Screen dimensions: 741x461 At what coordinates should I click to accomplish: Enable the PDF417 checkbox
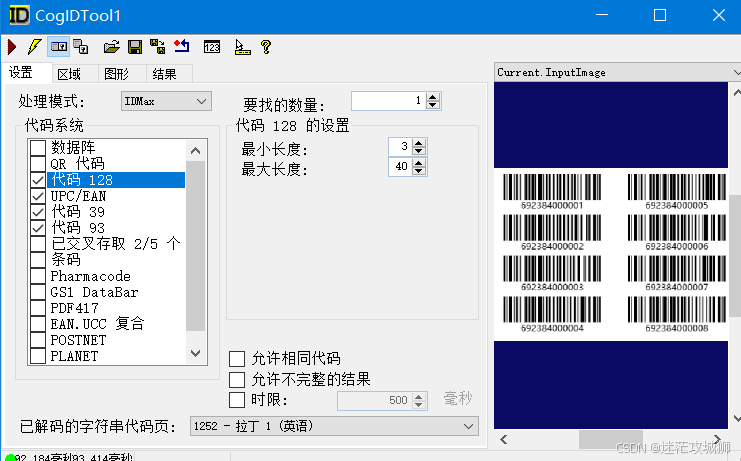(x=38, y=308)
